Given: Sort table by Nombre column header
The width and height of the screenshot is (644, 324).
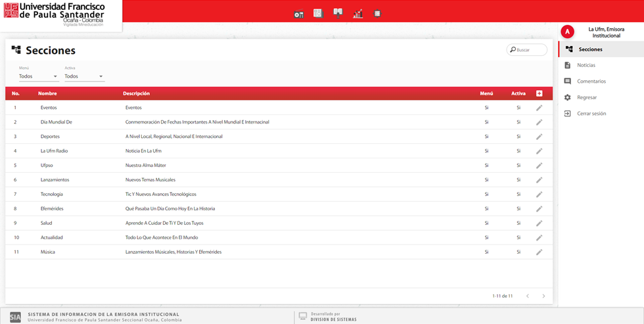Looking at the screenshot, I should coord(47,93).
